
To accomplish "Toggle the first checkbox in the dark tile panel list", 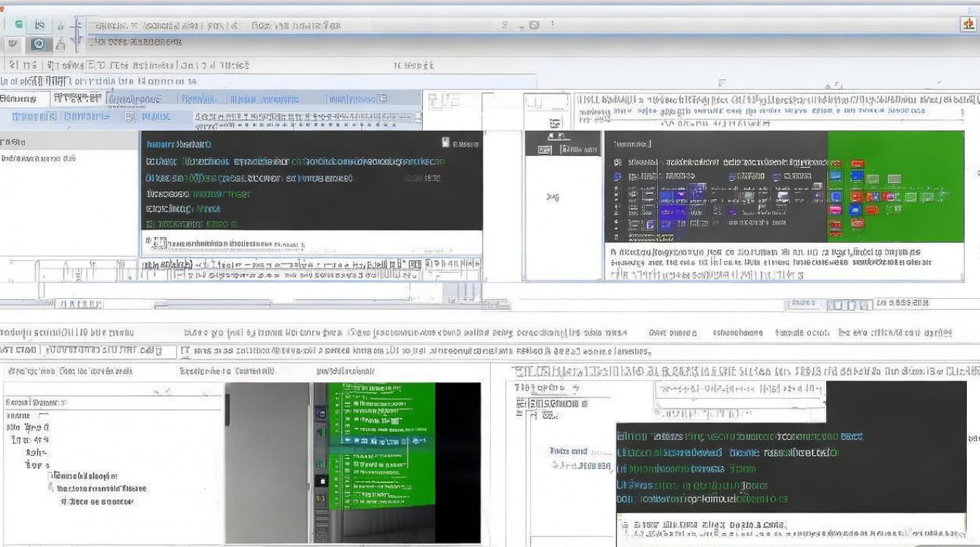I will coord(618,164).
